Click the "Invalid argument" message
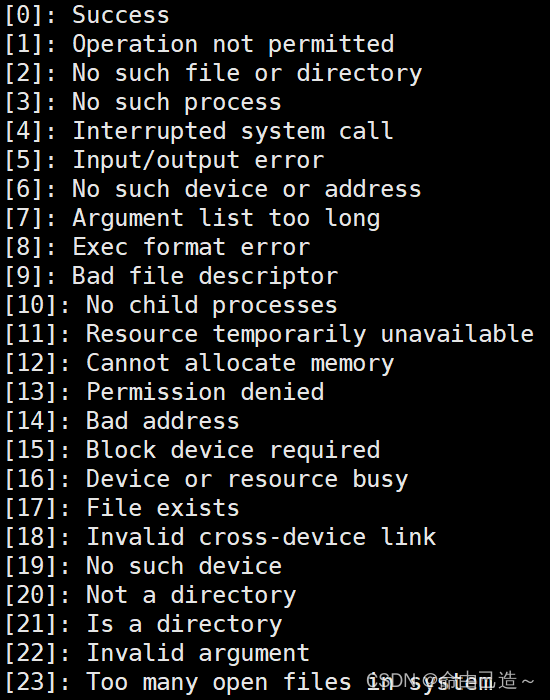 [x=198, y=653]
